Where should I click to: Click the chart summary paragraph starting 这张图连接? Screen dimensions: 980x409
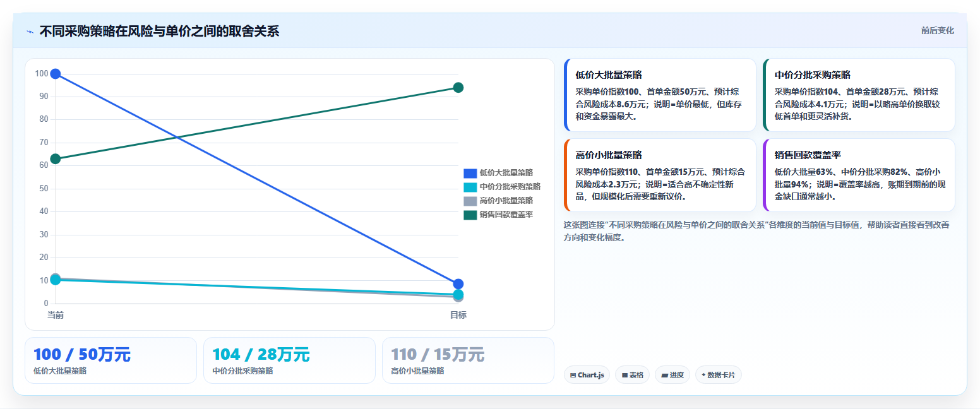pos(756,231)
